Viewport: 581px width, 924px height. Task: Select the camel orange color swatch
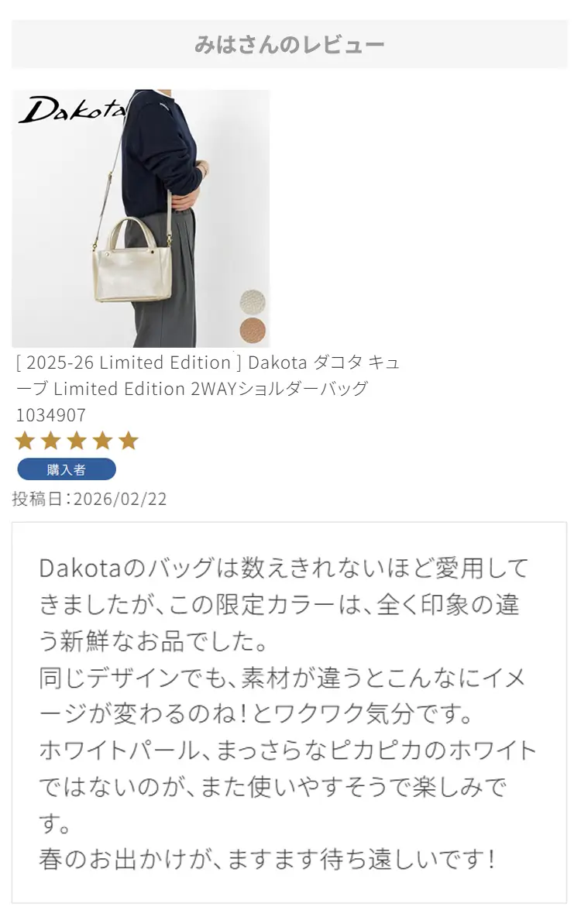253,330
